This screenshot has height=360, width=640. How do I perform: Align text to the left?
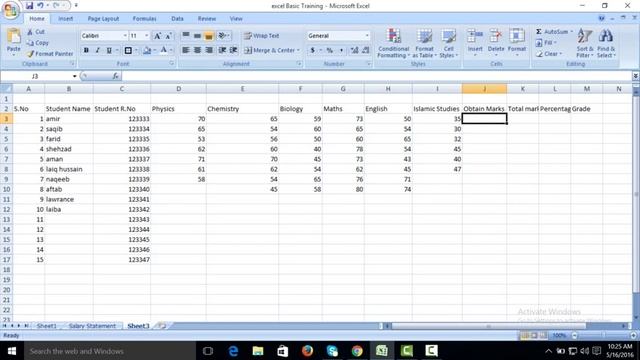pyautogui.click(x=186, y=50)
